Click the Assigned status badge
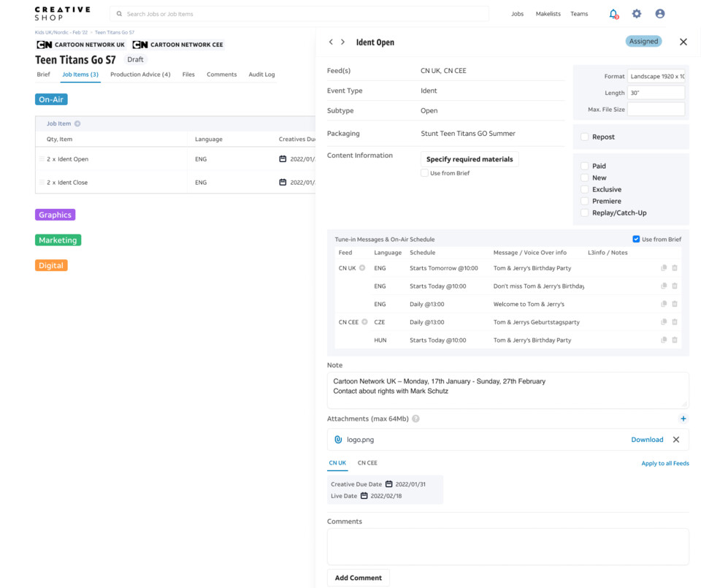 pyautogui.click(x=643, y=41)
